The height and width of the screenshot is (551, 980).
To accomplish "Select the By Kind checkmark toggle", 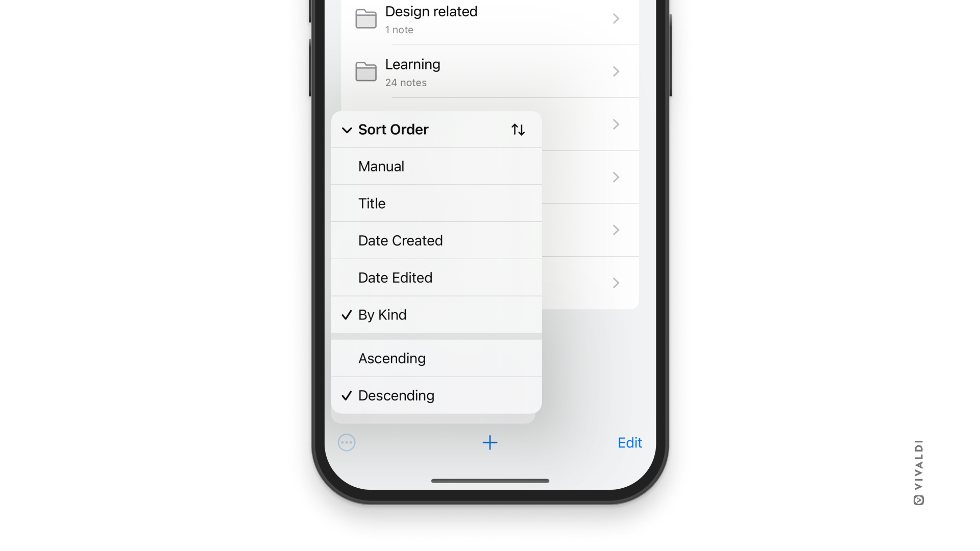I will (347, 314).
